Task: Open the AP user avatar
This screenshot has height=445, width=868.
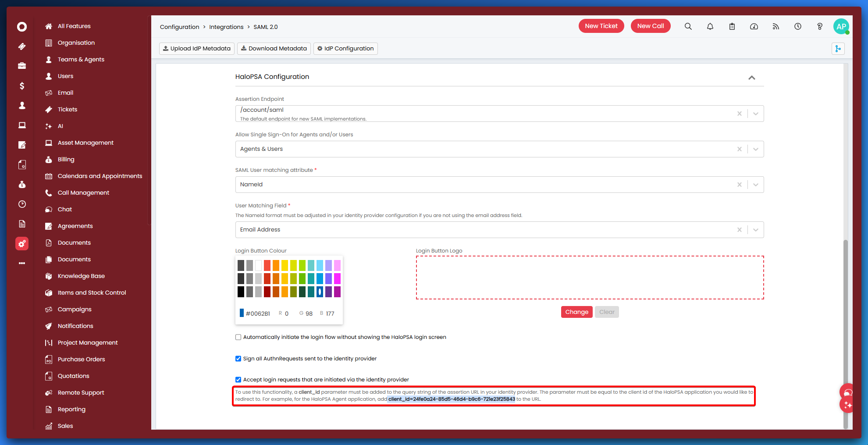Action: click(841, 26)
